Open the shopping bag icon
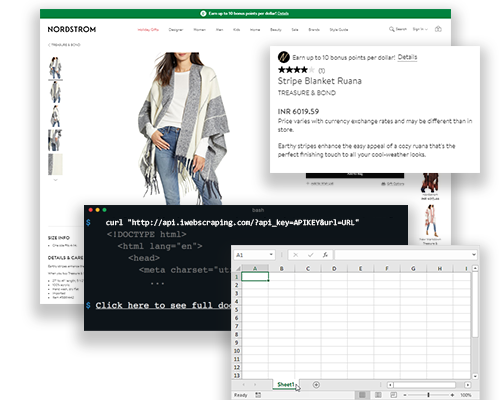The width and height of the screenshot is (500, 400). point(438,29)
